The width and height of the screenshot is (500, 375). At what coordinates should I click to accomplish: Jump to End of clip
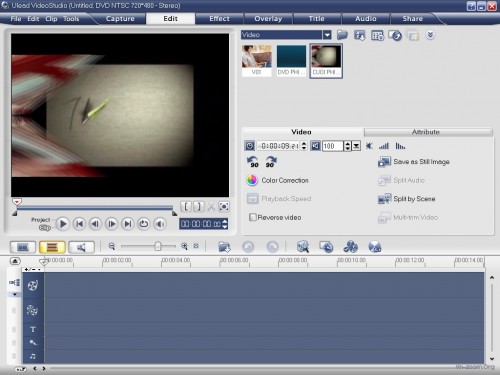coord(128,224)
